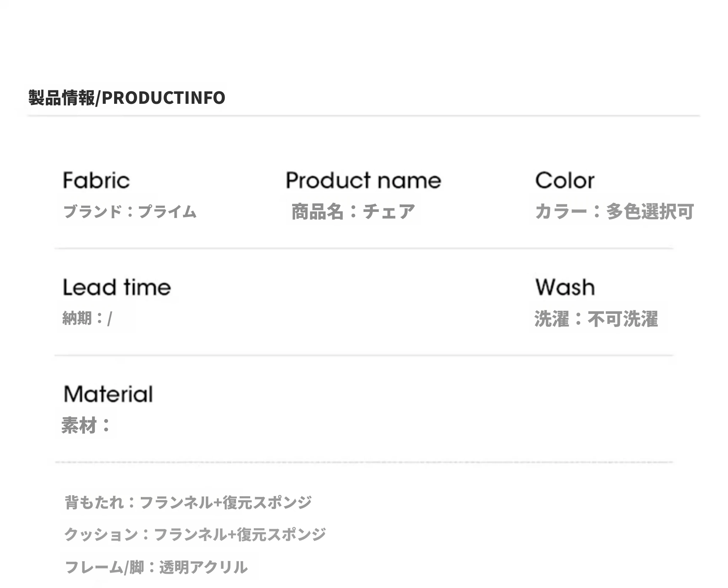Select the 納期:/ text
Viewport: 728px width, 588px height.
coord(87,318)
